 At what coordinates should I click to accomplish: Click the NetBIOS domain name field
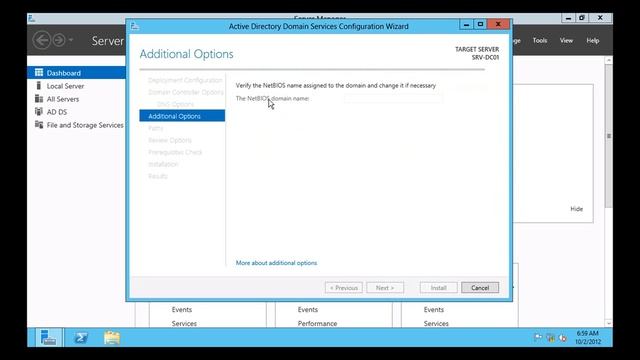(x=393, y=98)
